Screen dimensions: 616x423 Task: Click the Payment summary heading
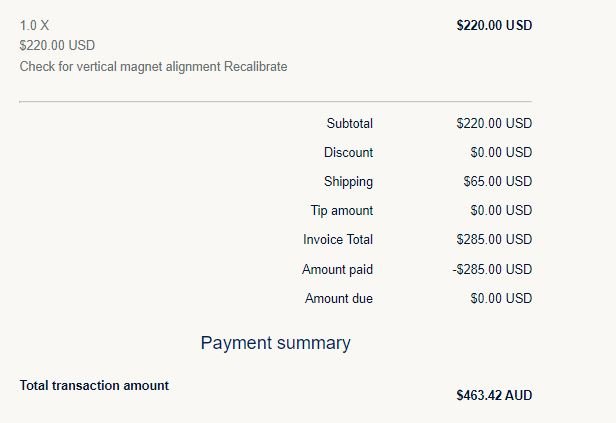(x=275, y=343)
